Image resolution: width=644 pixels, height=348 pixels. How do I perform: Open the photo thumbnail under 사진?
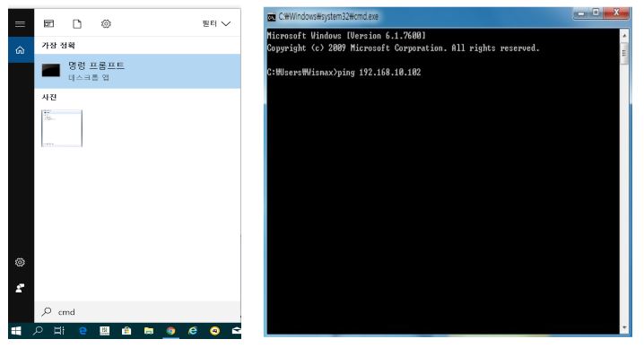(62, 128)
